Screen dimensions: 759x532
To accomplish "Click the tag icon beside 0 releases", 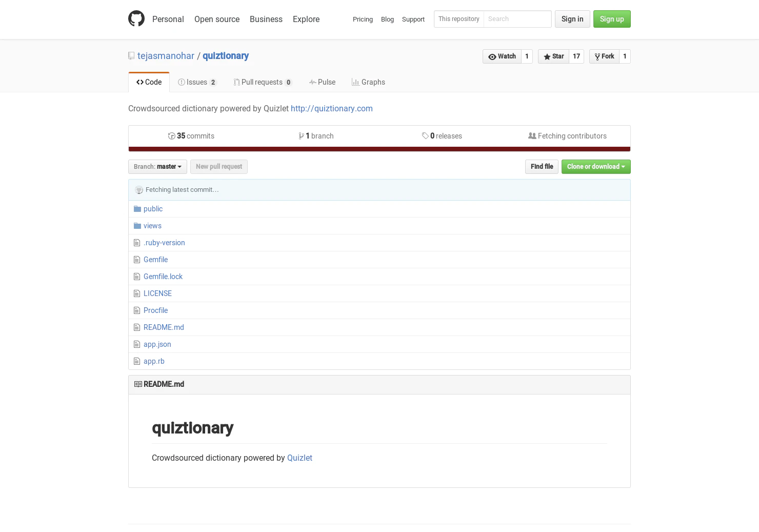I will [426, 136].
